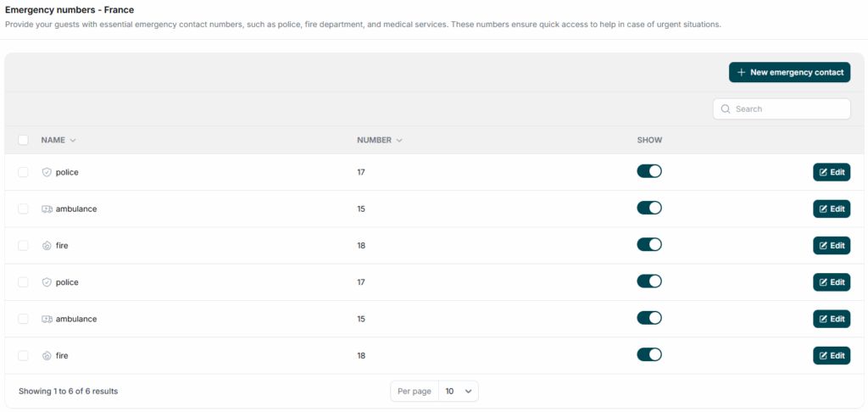Click the shield icon in the second police row
868x412 pixels.
[x=47, y=282]
